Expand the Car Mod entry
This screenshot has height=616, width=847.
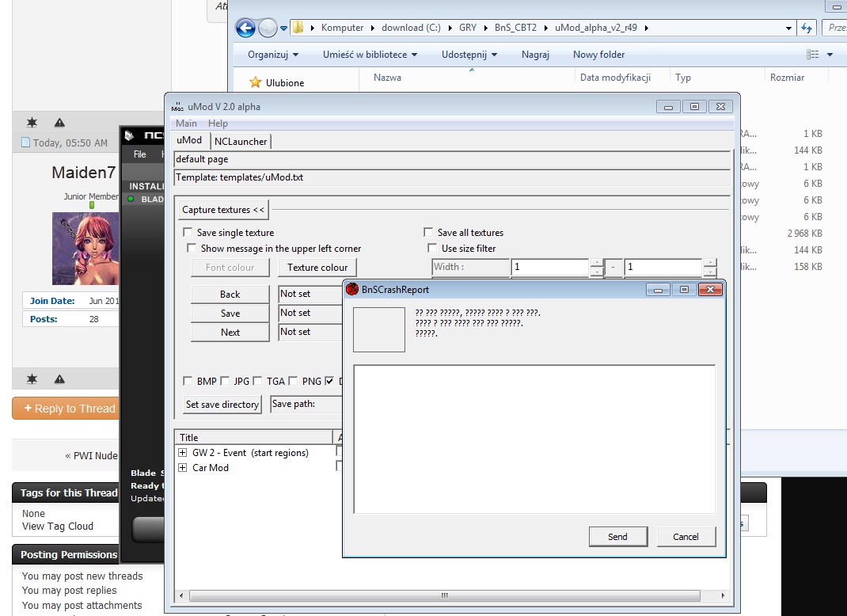(x=183, y=468)
